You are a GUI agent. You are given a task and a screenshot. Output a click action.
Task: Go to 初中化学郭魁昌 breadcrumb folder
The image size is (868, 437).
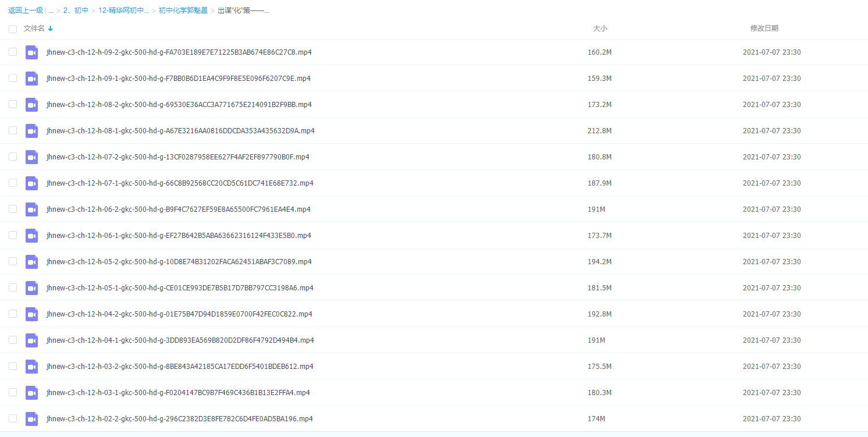click(183, 10)
